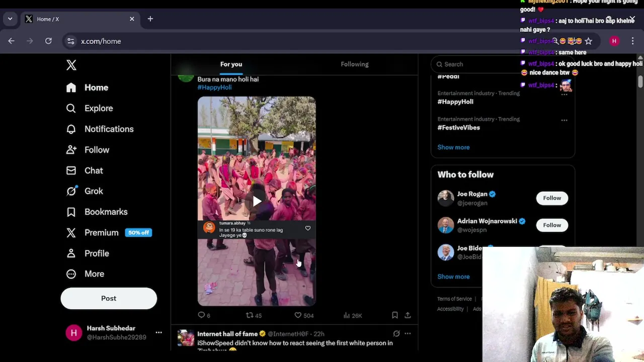Open Accessibility footer link
Image resolution: width=644 pixels, height=362 pixels.
(x=450, y=309)
